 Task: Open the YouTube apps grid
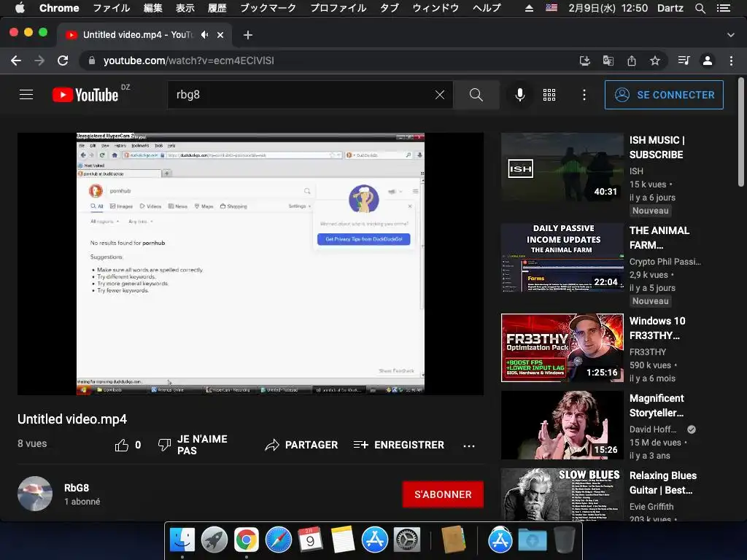549,95
